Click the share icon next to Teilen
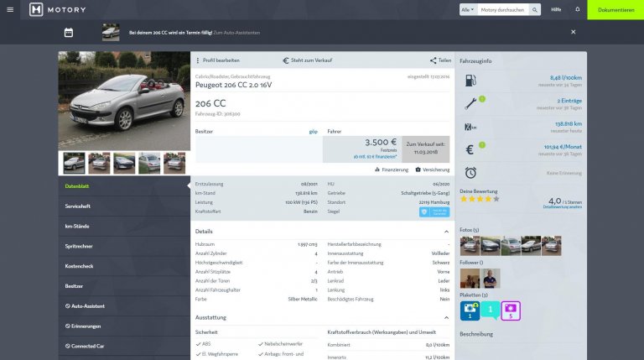 tap(433, 60)
